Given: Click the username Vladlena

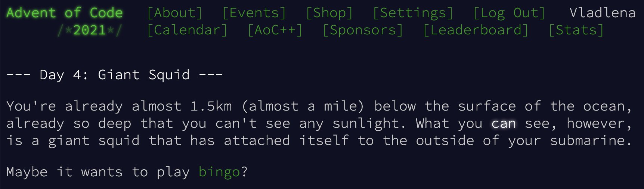Looking at the screenshot, I should click(x=602, y=13).
